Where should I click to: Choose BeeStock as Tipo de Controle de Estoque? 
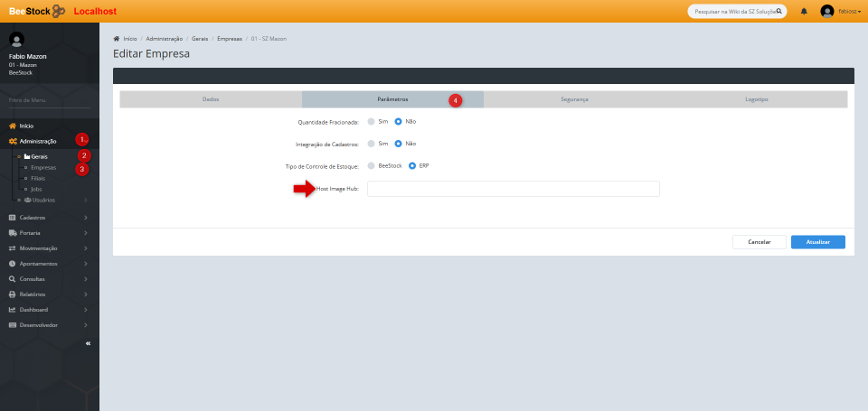[x=371, y=166]
